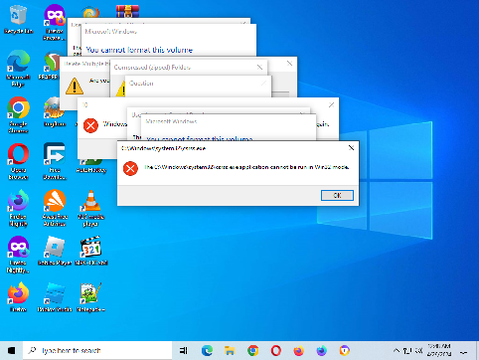This screenshot has height=360, width=479.
Task: Open the MPC-HC x64 desktop shortcut
Action: click(x=91, y=251)
